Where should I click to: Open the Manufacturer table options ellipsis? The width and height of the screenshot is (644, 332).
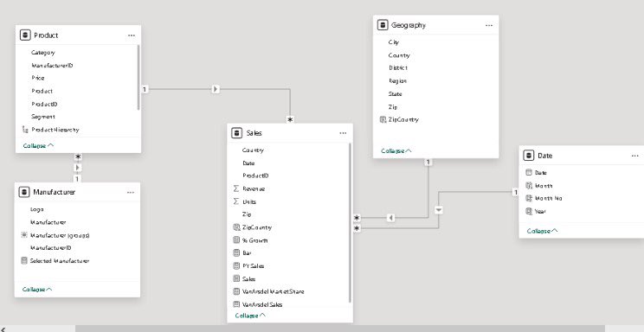[x=131, y=192]
